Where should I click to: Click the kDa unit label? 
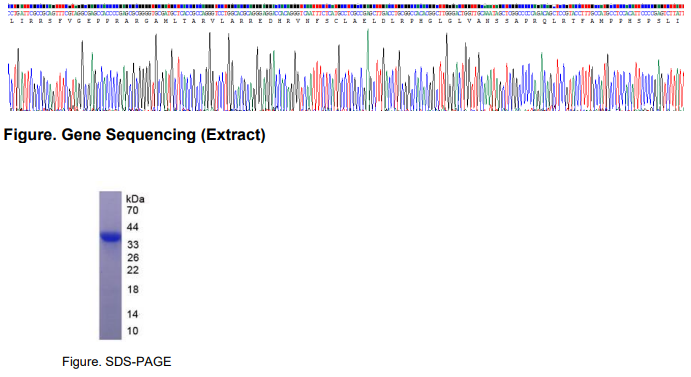(135, 199)
